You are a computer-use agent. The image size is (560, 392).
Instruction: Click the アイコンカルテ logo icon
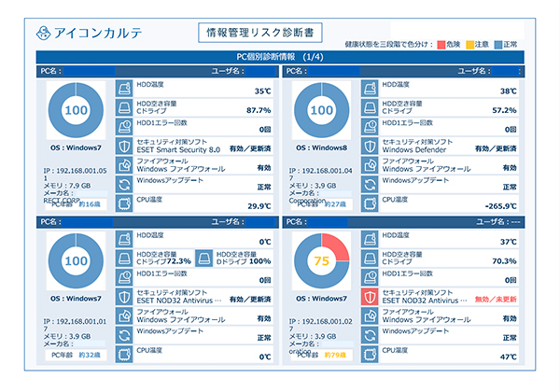point(43,33)
